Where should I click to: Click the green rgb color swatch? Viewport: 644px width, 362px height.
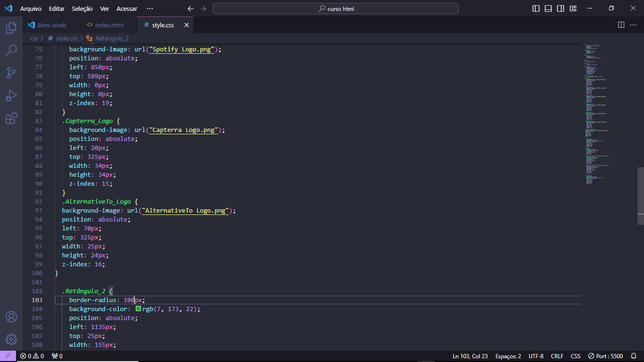(x=139, y=309)
